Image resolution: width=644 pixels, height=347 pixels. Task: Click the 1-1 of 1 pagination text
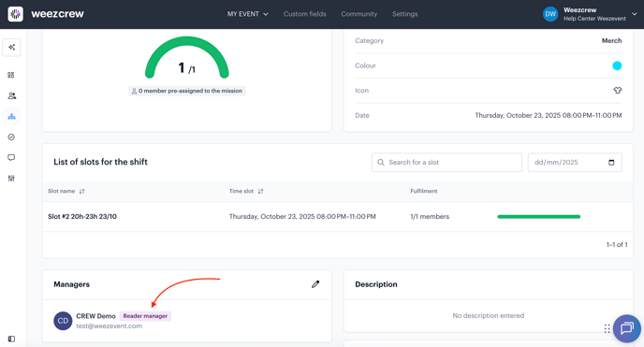pos(617,244)
